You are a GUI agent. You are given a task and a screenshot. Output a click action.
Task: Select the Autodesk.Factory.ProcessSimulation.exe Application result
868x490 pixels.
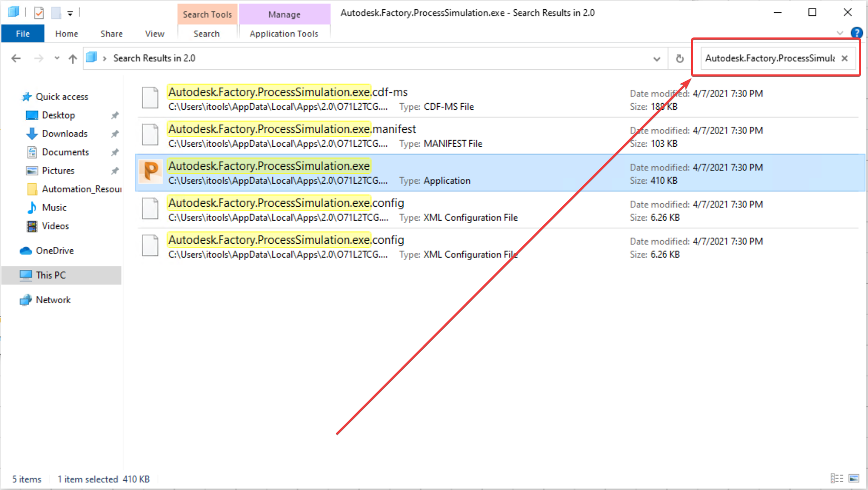[x=500, y=173]
